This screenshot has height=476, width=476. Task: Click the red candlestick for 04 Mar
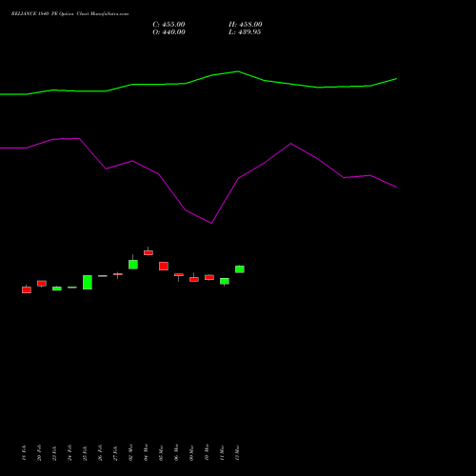[x=149, y=252]
